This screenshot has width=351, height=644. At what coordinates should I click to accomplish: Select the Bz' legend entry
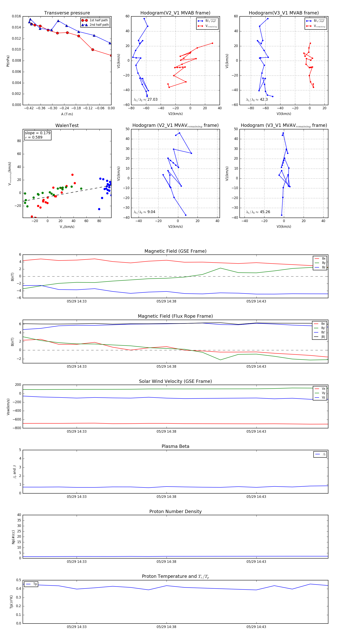pos(320,332)
